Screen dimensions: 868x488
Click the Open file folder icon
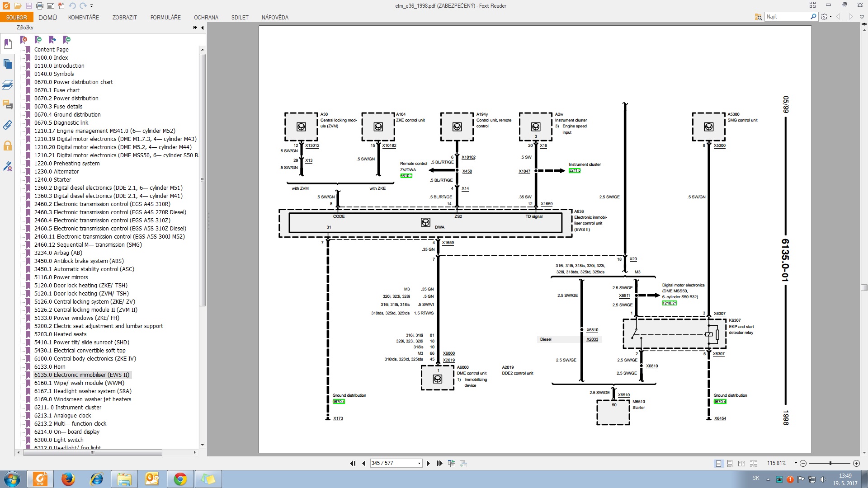18,6
